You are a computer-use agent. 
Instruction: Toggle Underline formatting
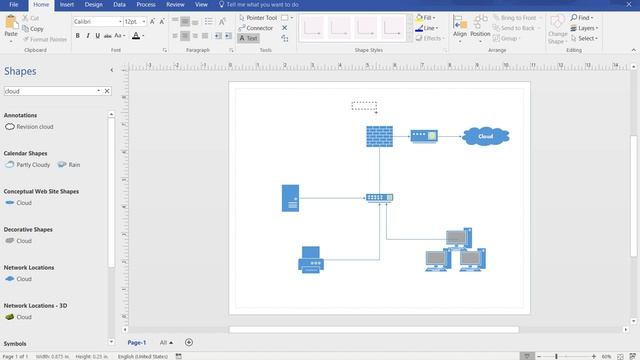click(98, 36)
